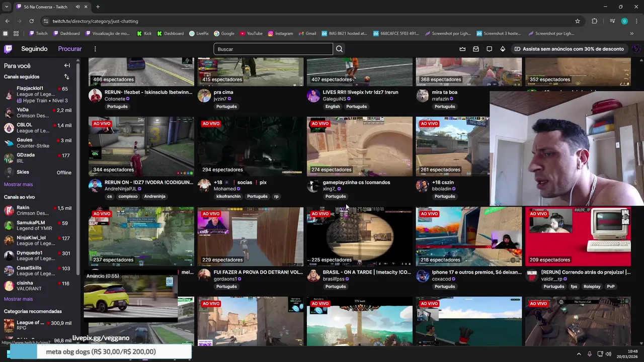Go back with browser back arrow
This screenshot has width=644, height=362.
click(7, 21)
